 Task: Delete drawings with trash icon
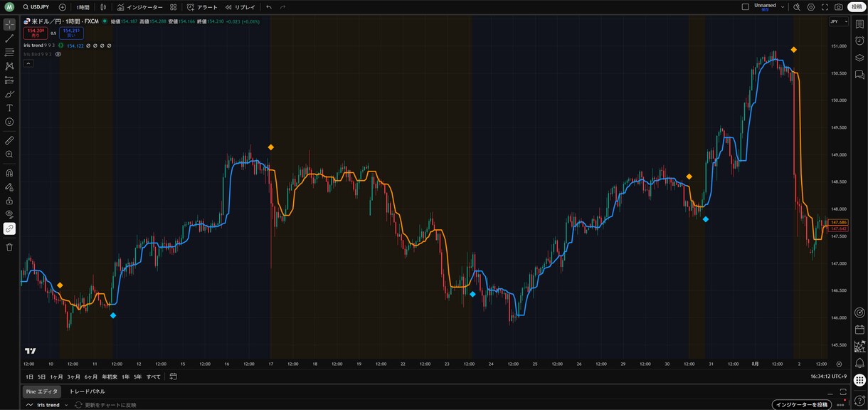click(x=9, y=247)
